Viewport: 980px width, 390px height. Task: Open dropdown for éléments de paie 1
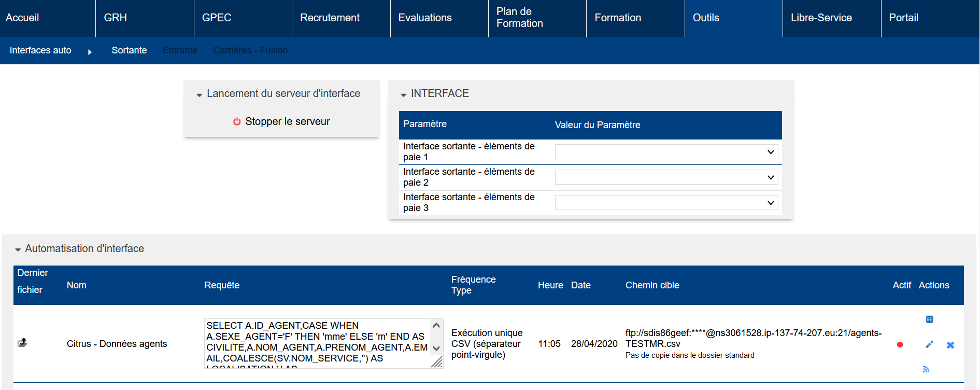(666, 152)
